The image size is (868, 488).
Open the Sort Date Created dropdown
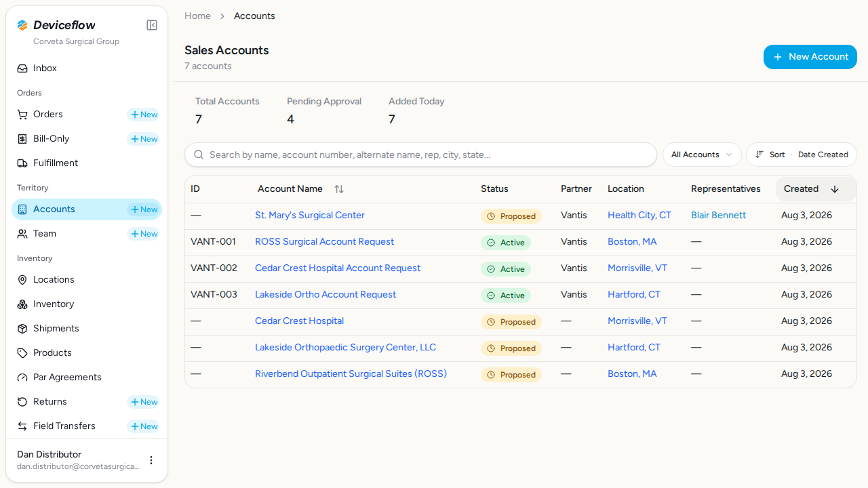click(x=802, y=155)
